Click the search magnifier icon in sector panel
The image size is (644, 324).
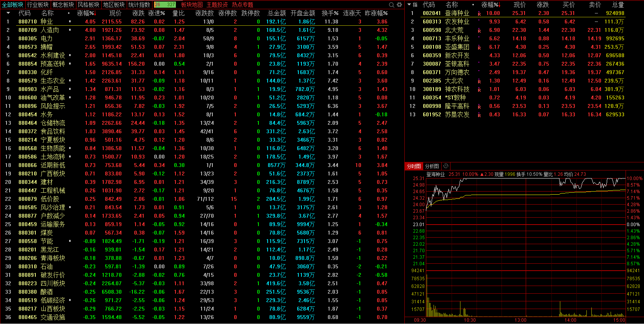[392, 5]
